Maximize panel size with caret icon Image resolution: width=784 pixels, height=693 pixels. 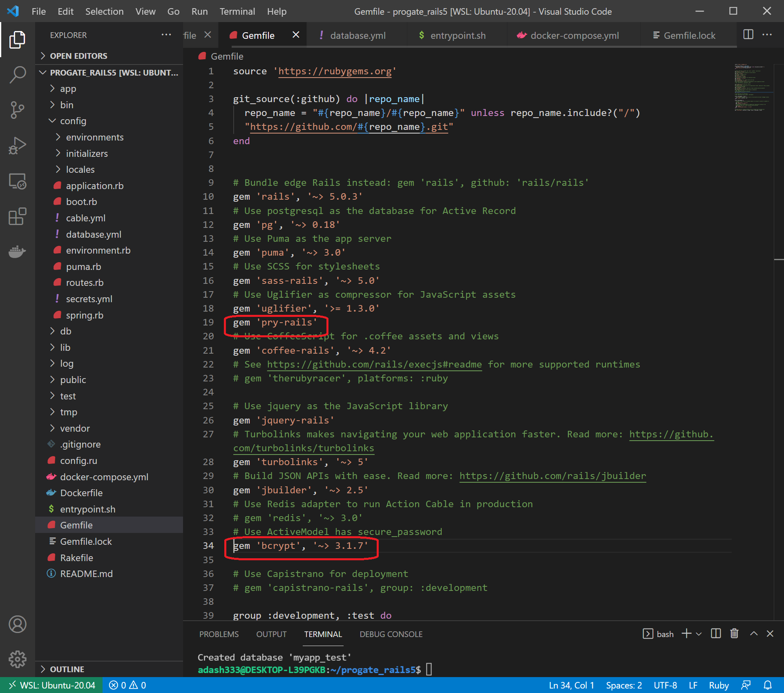tap(754, 633)
